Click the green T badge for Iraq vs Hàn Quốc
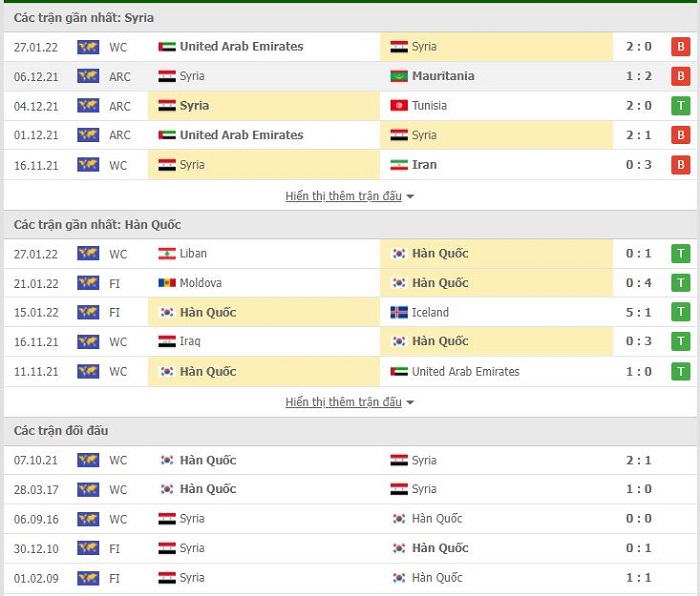 pos(680,342)
